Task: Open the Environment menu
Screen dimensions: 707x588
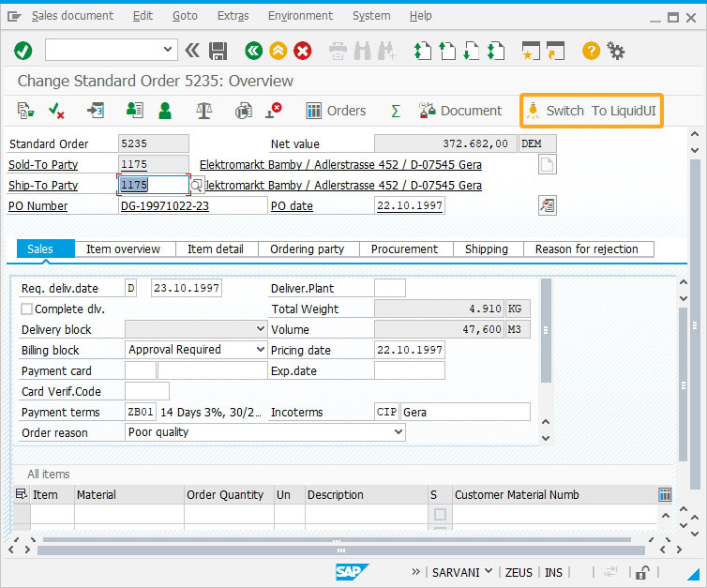Action: pos(300,16)
